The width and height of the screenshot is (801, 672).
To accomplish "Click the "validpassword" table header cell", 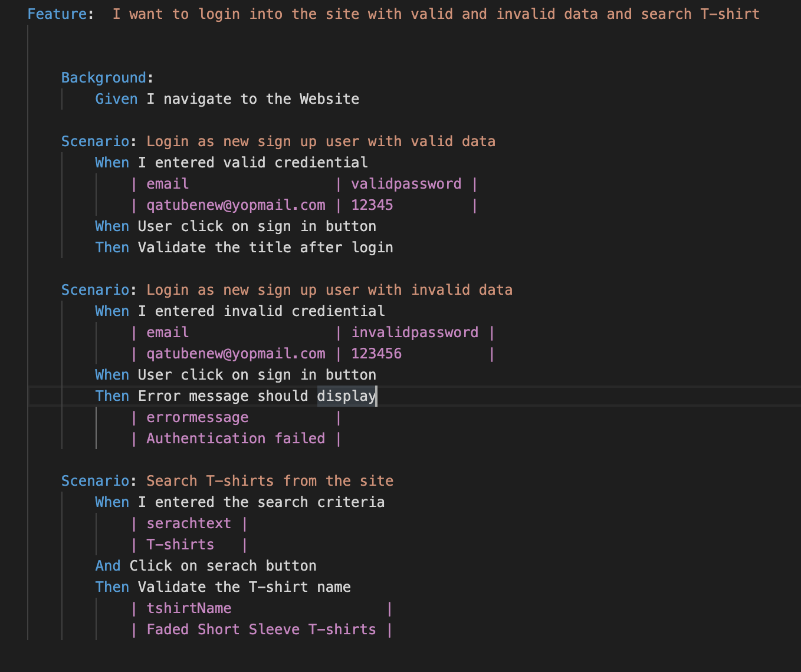I will point(406,184).
